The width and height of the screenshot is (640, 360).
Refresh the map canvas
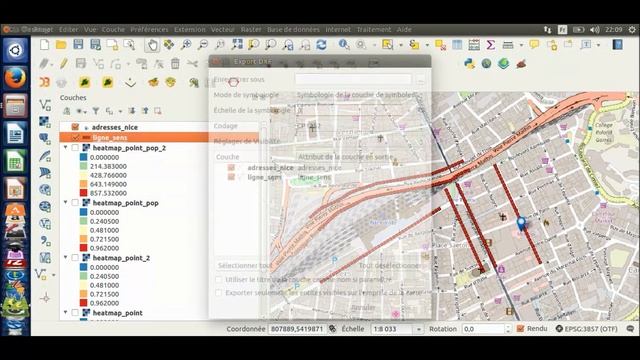(x=322, y=44)
